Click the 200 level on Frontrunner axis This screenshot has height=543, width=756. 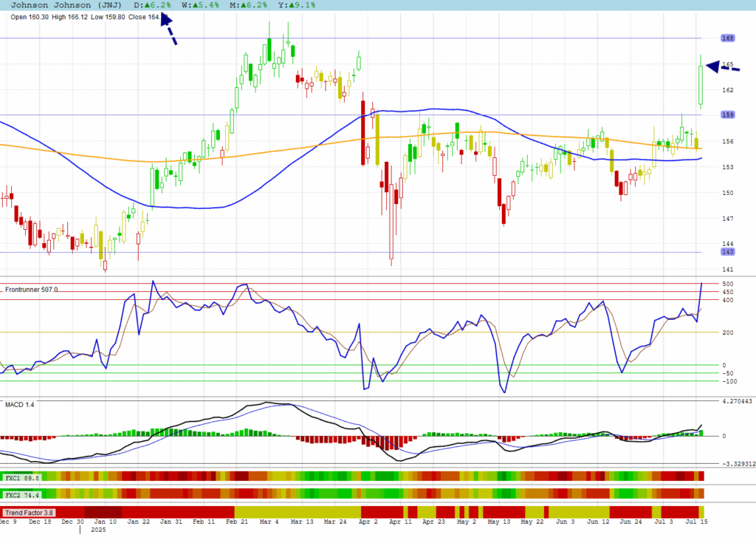pyautogui.click(x=727, y=332)
